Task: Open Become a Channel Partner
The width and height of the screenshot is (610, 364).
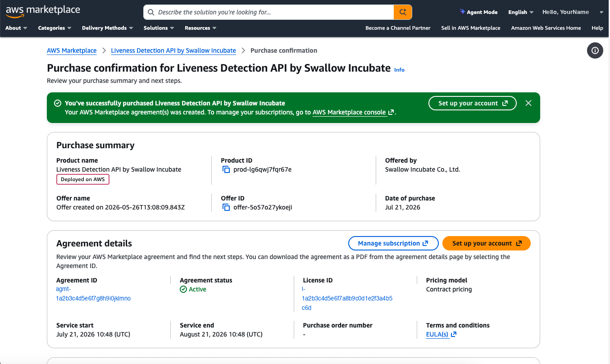Action: pyautogui.click(x=398, y=28)
